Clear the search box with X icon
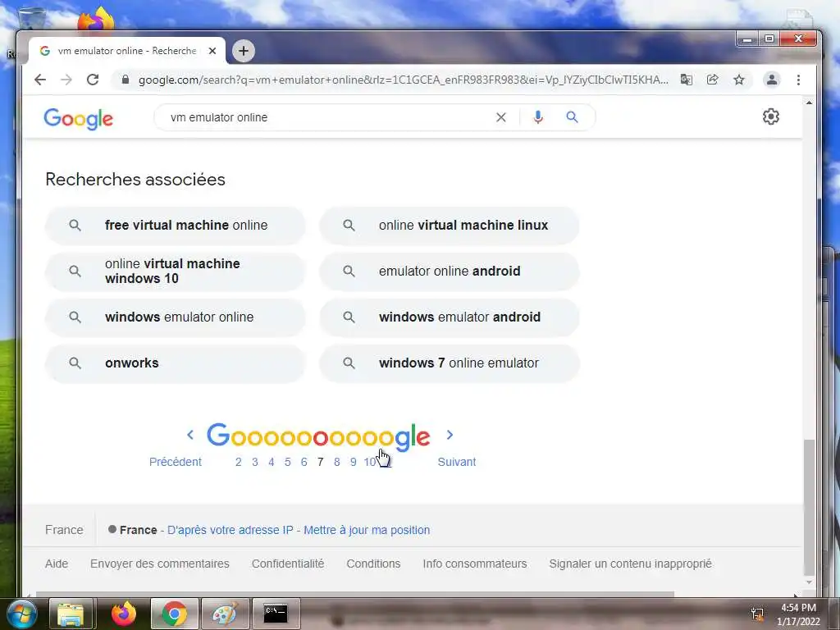This screenshot has height=630, width=840. tap(501, 117)
